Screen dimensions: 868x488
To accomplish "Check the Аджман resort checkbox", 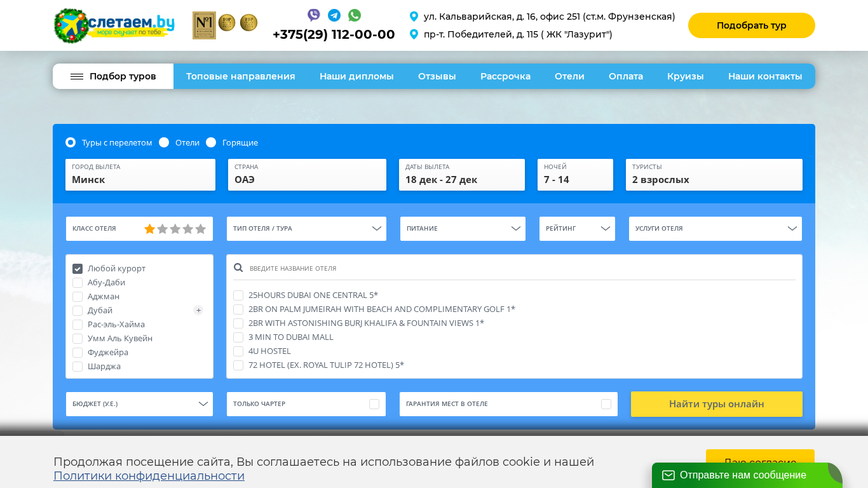I will pyautogui.click(x=78, y=297).
